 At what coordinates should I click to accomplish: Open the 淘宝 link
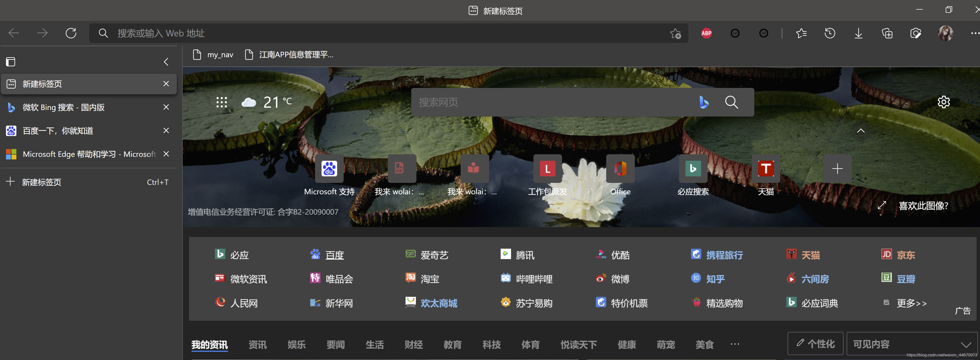coord(429,279)
